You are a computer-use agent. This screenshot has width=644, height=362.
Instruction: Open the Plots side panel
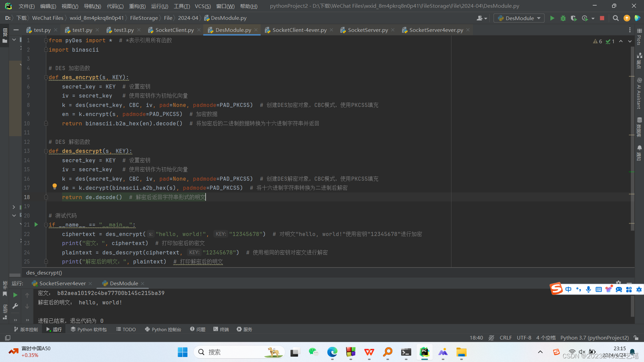click(639, 37)
